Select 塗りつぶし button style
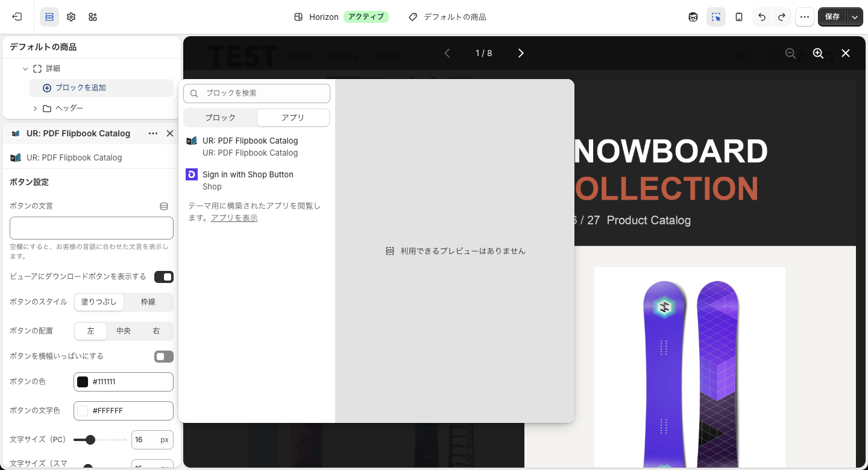 (99, 302)
